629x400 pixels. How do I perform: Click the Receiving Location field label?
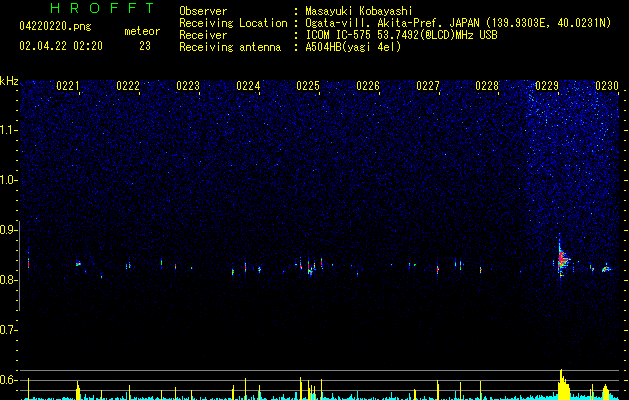(233, 23)
